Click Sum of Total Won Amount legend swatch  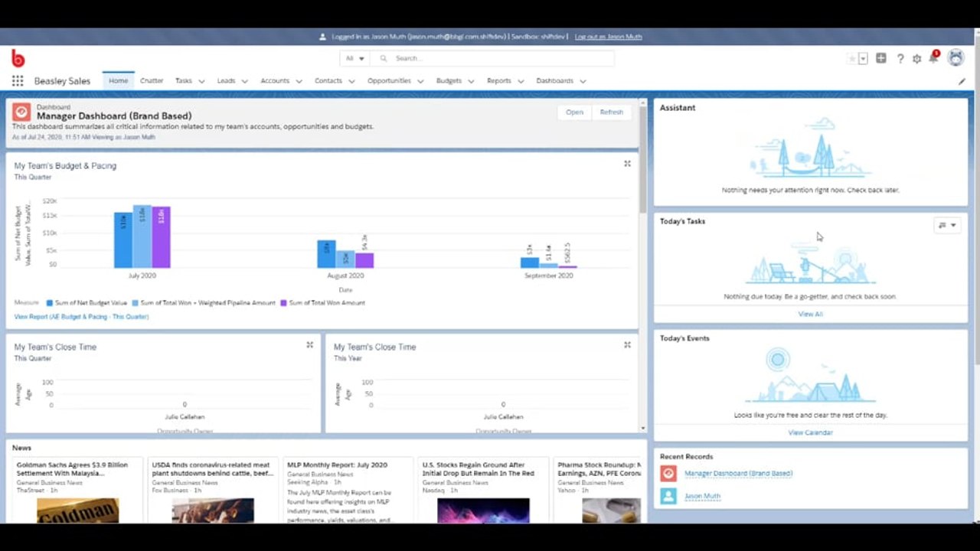(x=283, y=303)
